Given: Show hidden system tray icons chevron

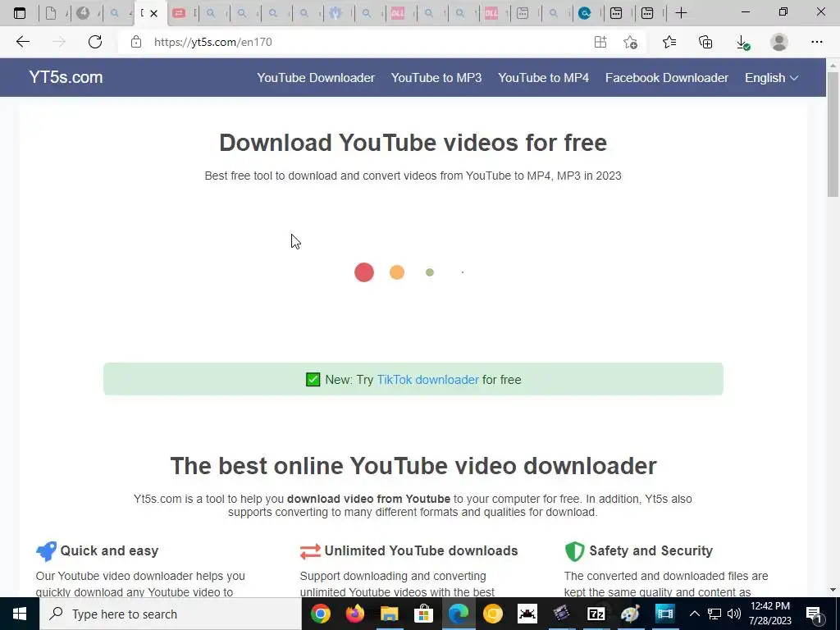Looking at the screenshot, I should 694,614.
